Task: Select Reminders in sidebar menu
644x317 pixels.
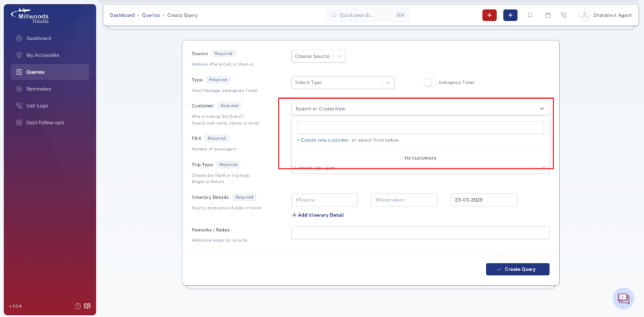Action: click(x=38, y=89)
